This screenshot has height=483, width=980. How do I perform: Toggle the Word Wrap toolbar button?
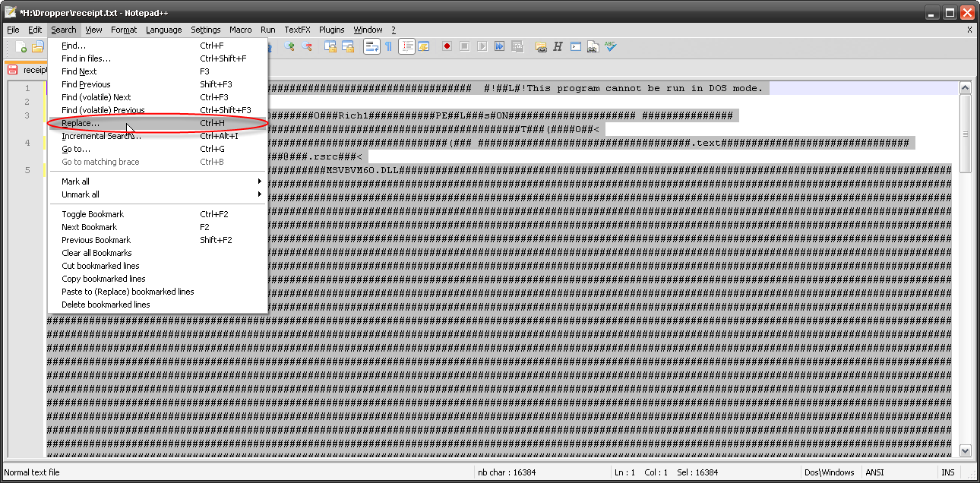coord(371,46)
